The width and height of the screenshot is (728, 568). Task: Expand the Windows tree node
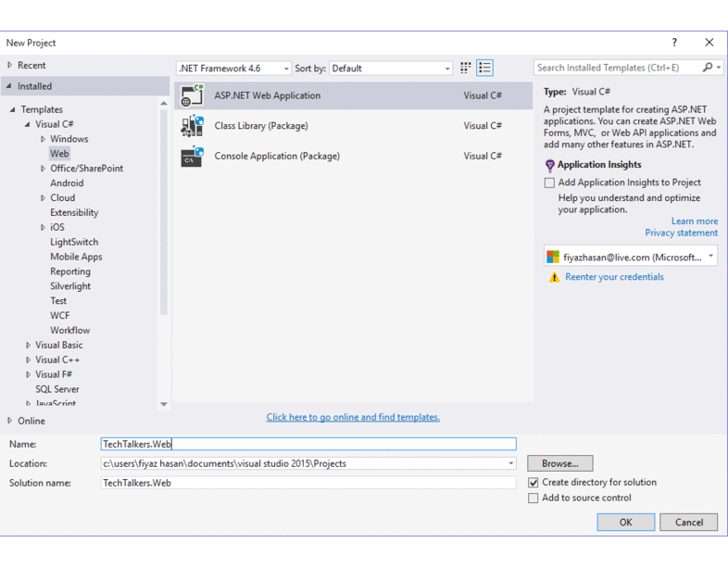(x=43, y=139)
